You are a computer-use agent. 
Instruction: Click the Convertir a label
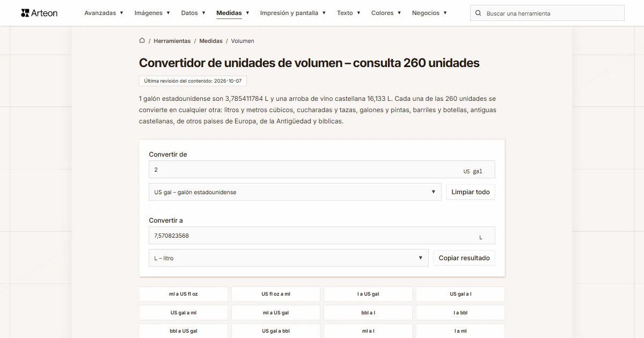coord(166,221)
